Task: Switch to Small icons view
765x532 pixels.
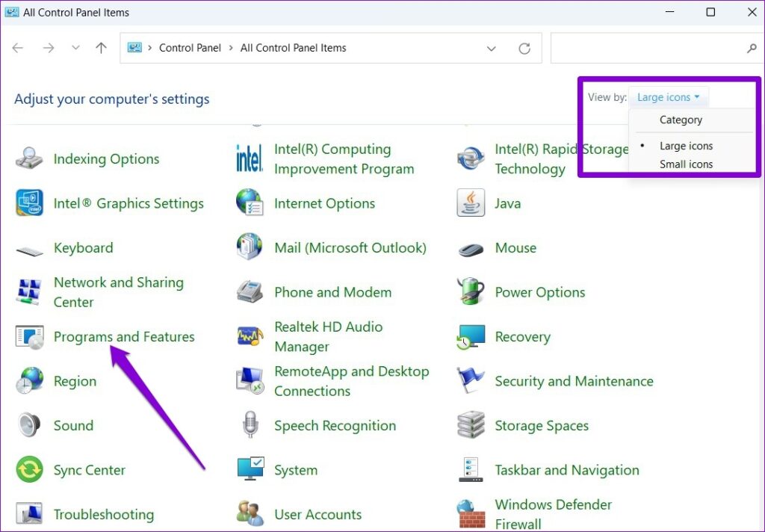Action: pyautogui.click(x=686, y=164)
